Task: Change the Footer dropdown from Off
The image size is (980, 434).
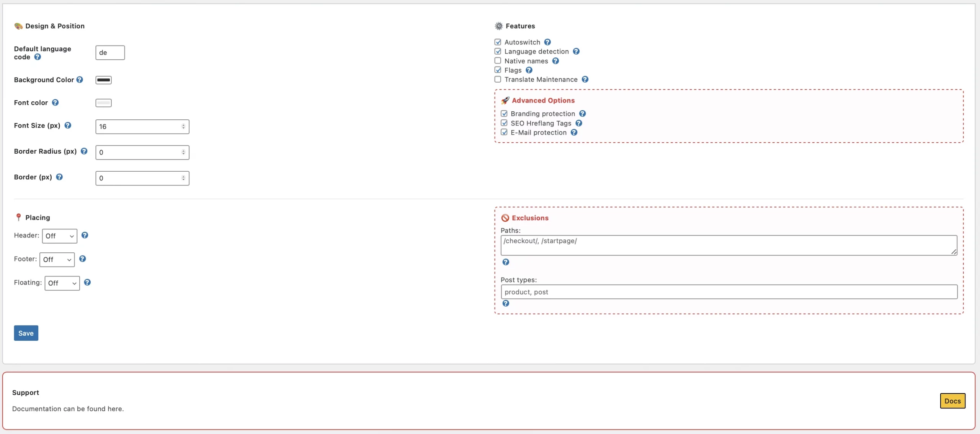Action: (x=57, y=259)
